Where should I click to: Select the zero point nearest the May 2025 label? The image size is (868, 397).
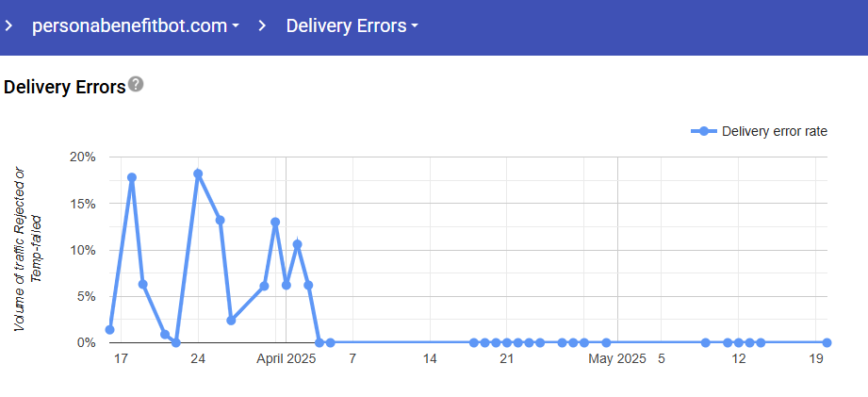click(606, 342)
